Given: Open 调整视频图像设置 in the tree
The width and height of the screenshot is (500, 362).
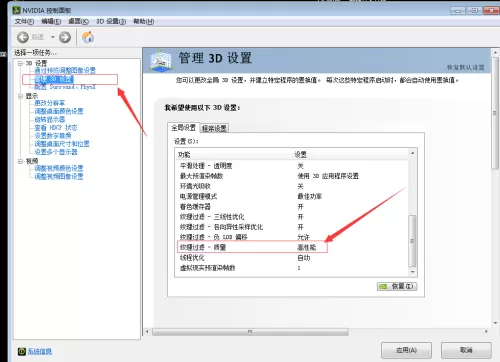Looking at the screenshot, I should click(x=59, y=177).
